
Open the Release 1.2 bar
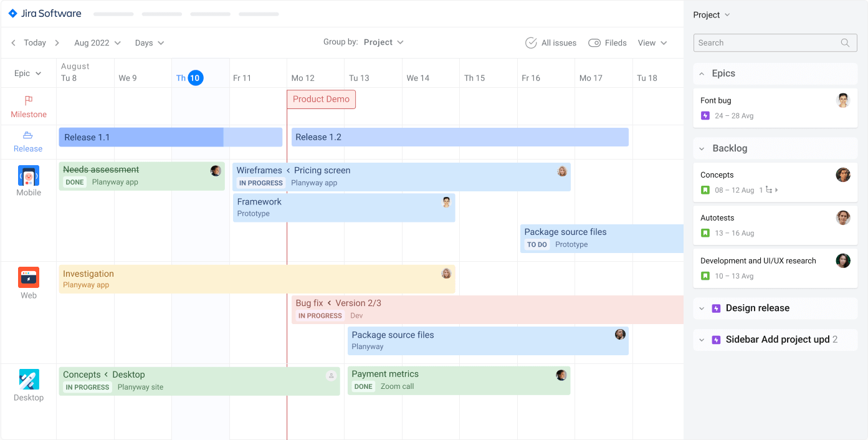459,137
